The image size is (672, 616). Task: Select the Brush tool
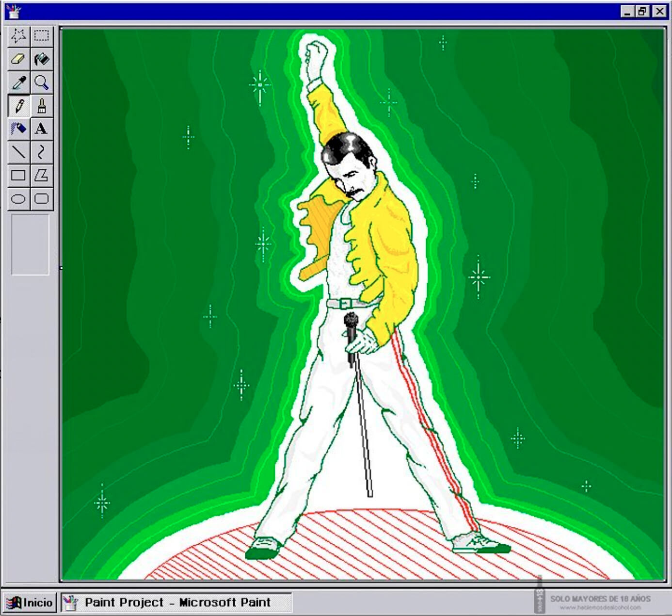42,106
